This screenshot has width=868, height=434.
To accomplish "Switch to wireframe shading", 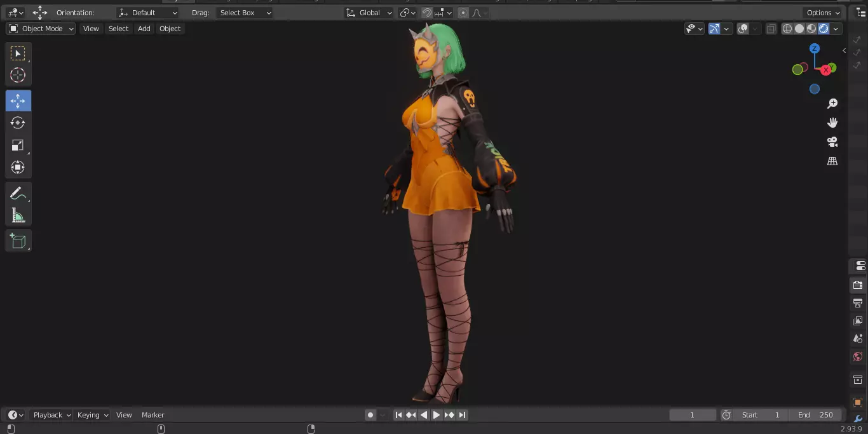I will point(787,29).
